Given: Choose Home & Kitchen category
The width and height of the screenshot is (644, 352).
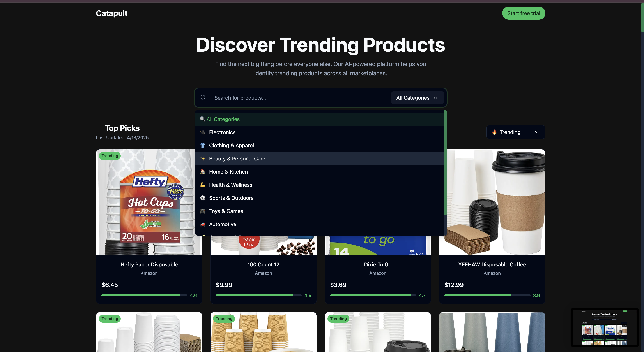Looking at the screenshot, I should (x=228, y=172).
